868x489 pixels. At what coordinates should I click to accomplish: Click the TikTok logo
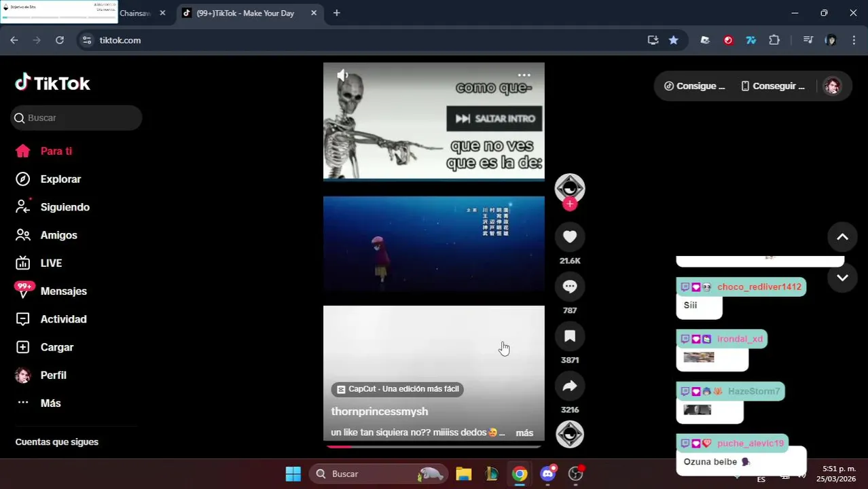52,83
